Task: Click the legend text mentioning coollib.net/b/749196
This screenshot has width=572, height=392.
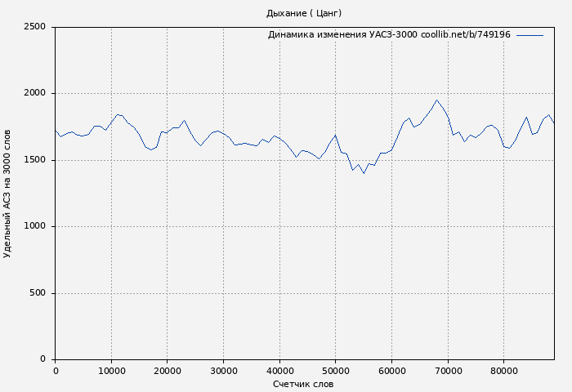Action: [x=389, y=35]
